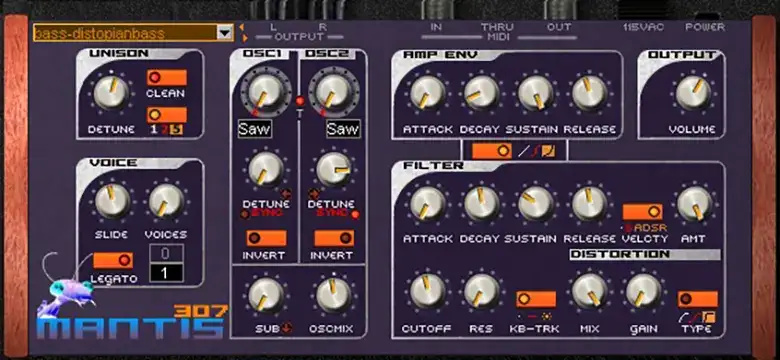Click the Amp Env Decay knob
780x360 pixels.
tap(482, 93)
